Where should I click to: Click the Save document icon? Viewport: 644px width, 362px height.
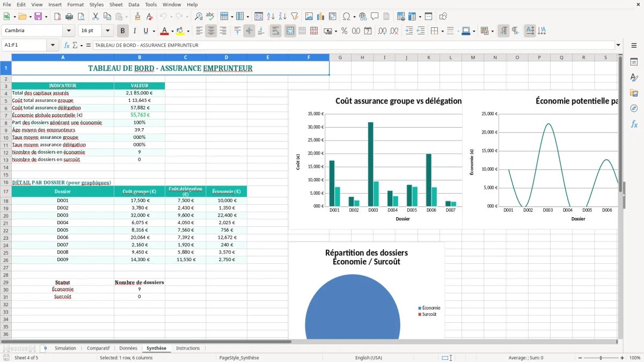point(39,17)
